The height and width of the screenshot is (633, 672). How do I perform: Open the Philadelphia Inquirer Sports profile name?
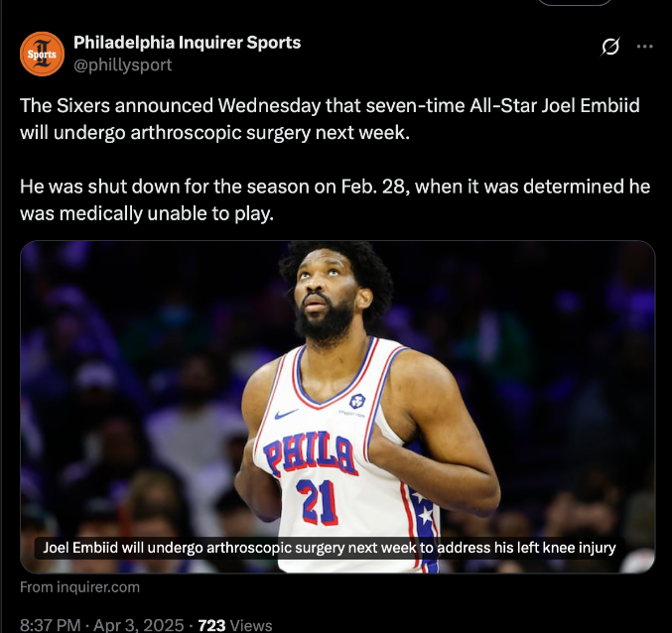point(187,43)
